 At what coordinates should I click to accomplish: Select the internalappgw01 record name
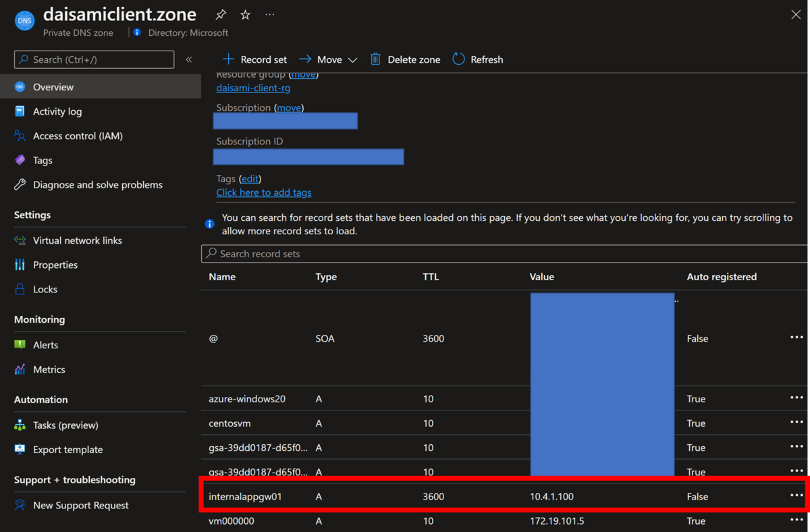click(245, 496)
